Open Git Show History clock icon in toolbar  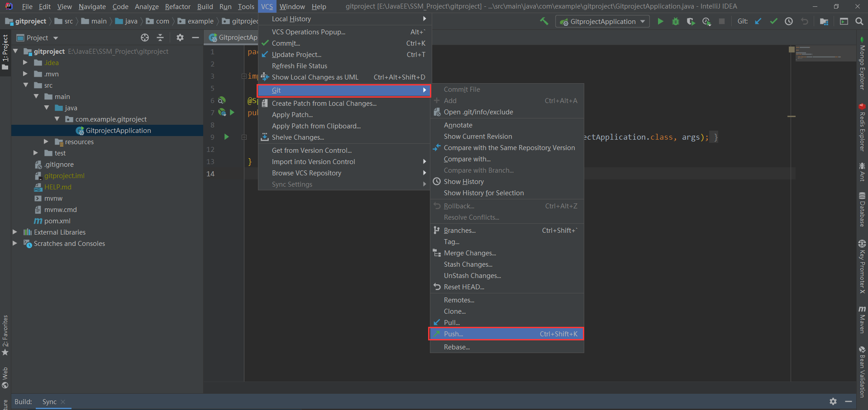click(x=789, y=21)
